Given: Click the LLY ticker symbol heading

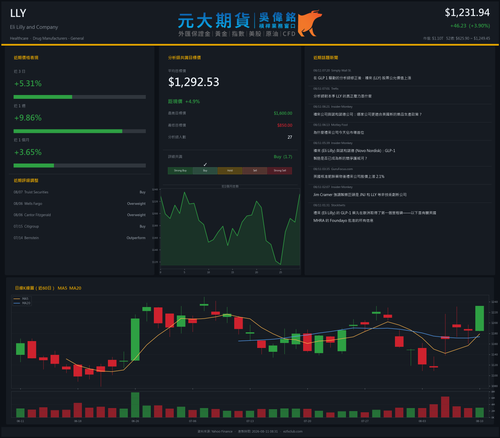Looking at the screenshot, I should tap(18, 13).
